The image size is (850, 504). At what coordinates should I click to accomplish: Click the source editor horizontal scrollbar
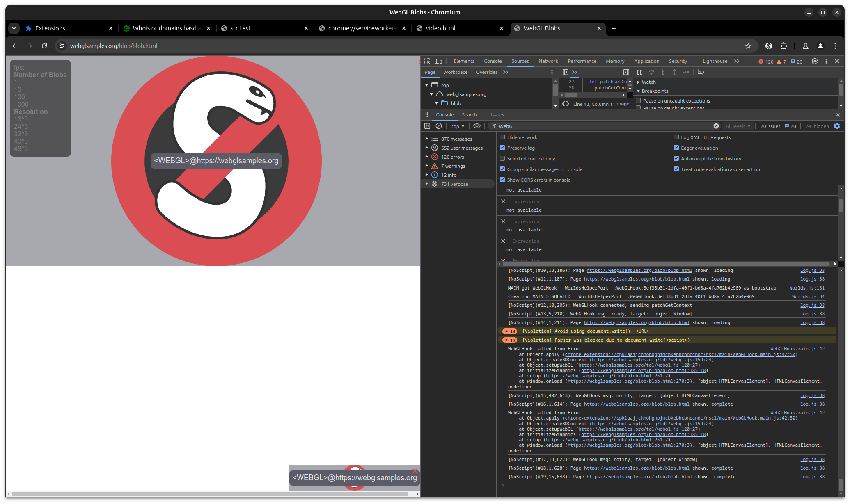(571, 95)
